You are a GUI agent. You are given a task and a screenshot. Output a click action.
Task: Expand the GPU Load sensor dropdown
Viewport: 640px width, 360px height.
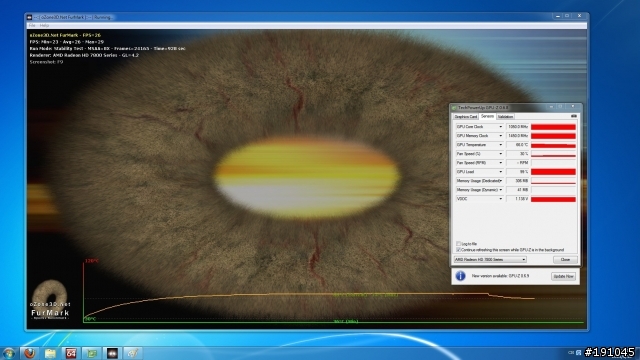501,172
